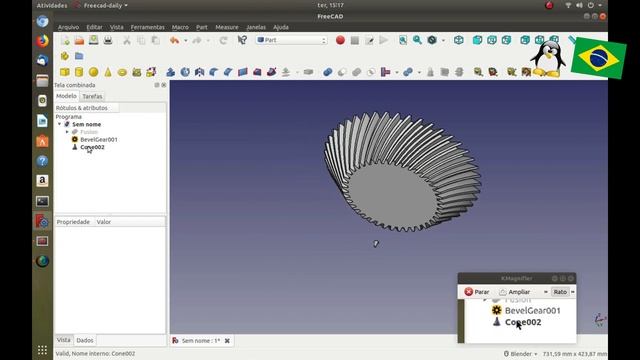Click the Parar button in KMagnifier
Screen dimensions: 640x360
point(477,292)
